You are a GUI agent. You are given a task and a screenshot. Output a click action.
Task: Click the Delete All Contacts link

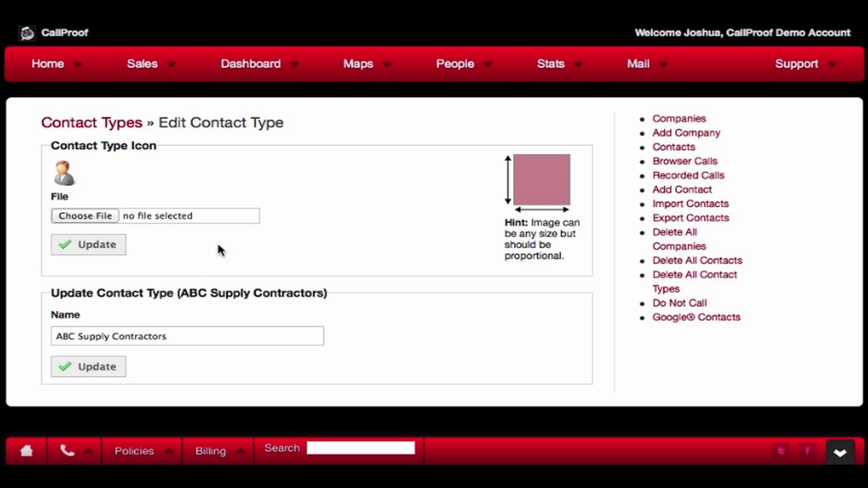tap(697, 260)
